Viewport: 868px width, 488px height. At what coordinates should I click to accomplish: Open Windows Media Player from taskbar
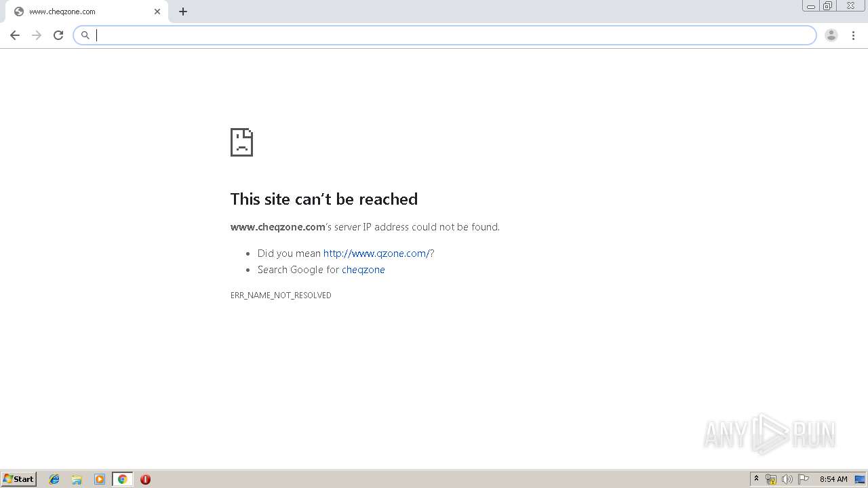tap(100, 479)
